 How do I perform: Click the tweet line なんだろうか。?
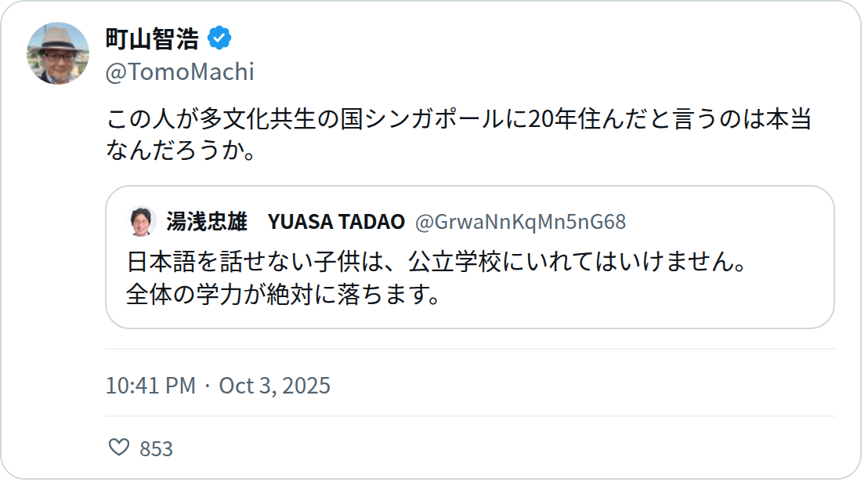click(181, 151)
